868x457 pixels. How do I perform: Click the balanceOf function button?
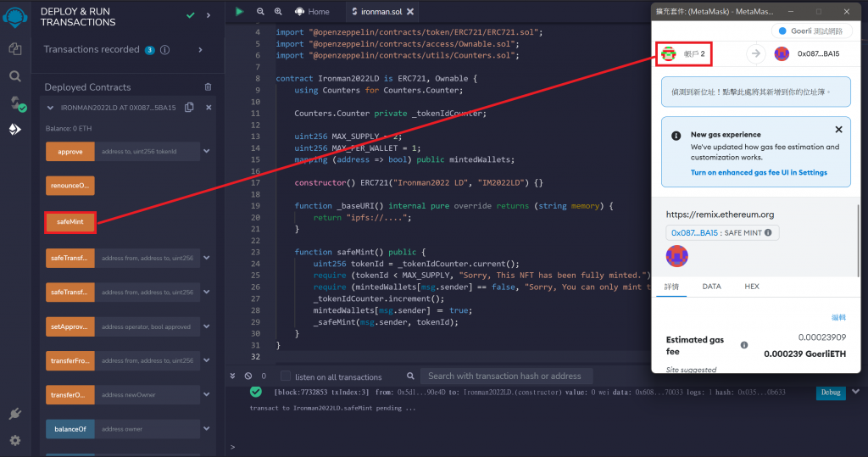click(70, 429)
